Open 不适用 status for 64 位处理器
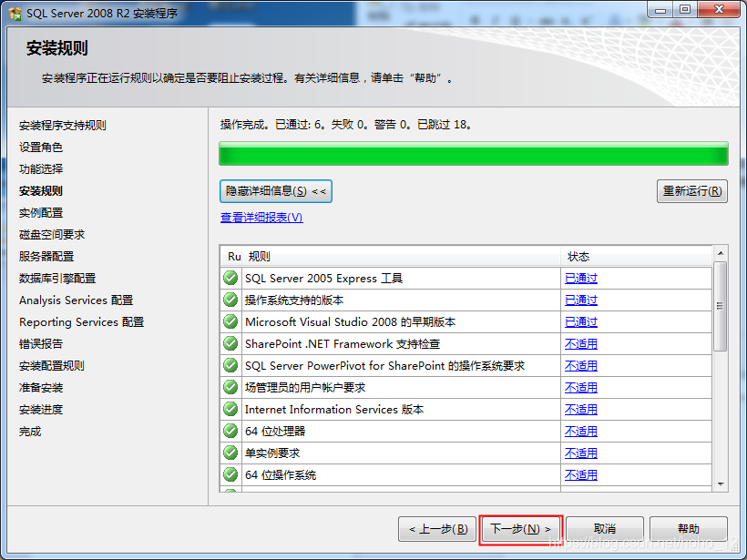The image size is (747, 560). tap(580, 432)
